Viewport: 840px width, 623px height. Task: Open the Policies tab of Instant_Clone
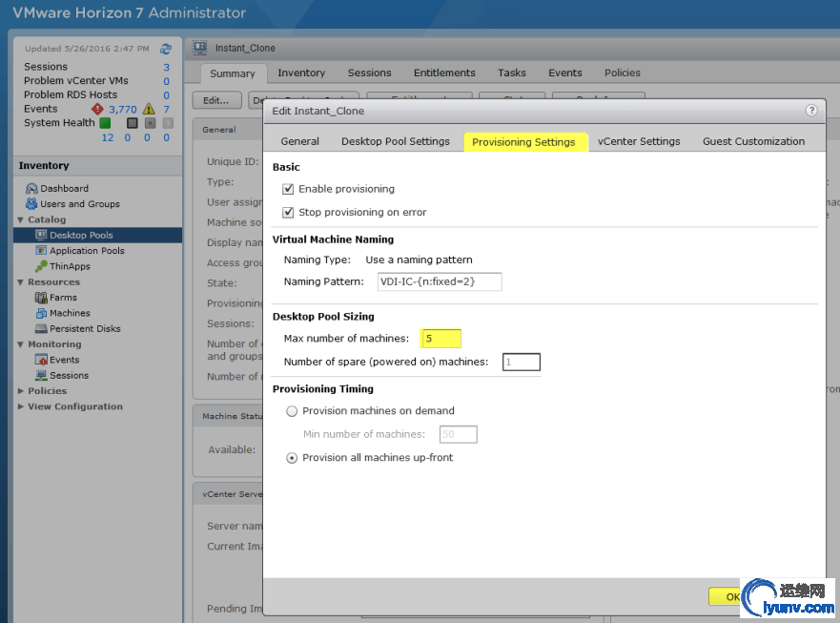point(622,73)
